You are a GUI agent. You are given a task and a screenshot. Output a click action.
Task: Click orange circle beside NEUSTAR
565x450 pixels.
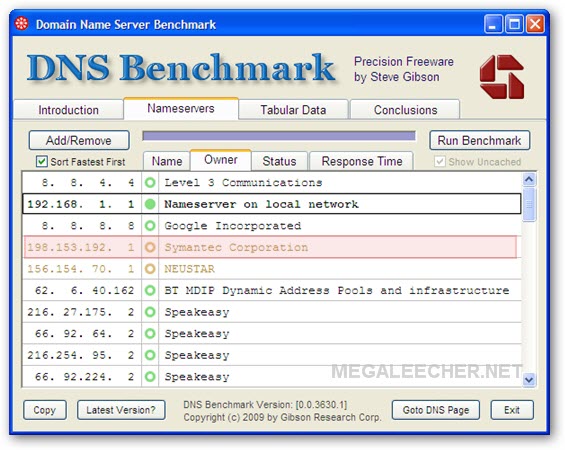[x=150, y=269]
